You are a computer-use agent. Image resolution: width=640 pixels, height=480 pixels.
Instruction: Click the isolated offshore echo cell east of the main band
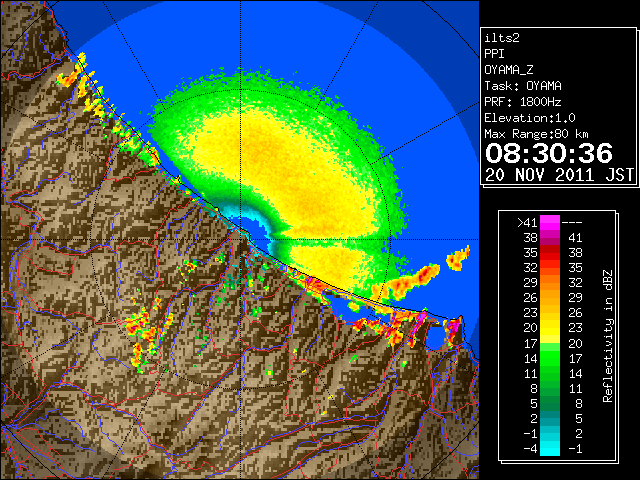point(458,258)
